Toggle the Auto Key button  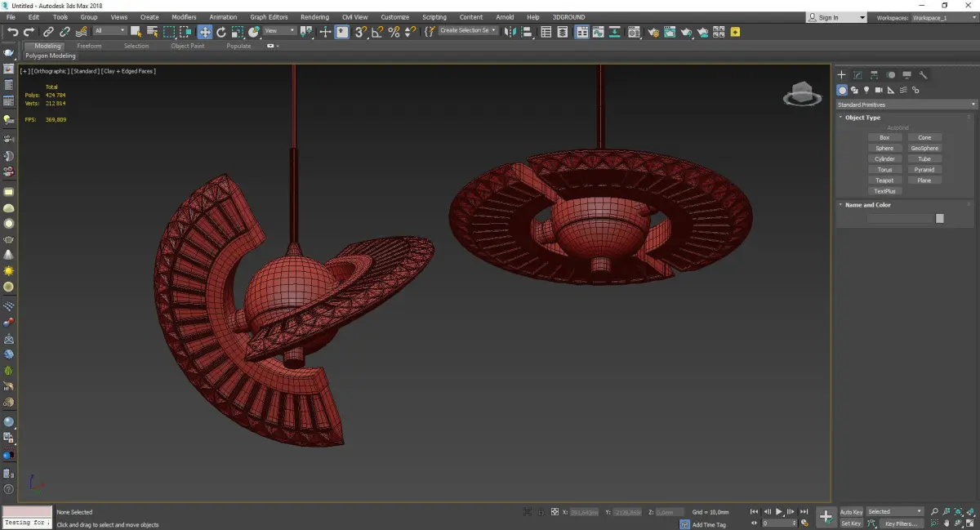click(851, 512)
